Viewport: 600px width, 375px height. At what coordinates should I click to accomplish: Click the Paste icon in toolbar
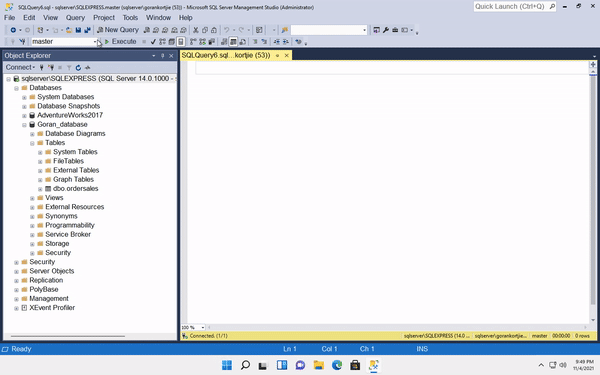click(214, 30)
